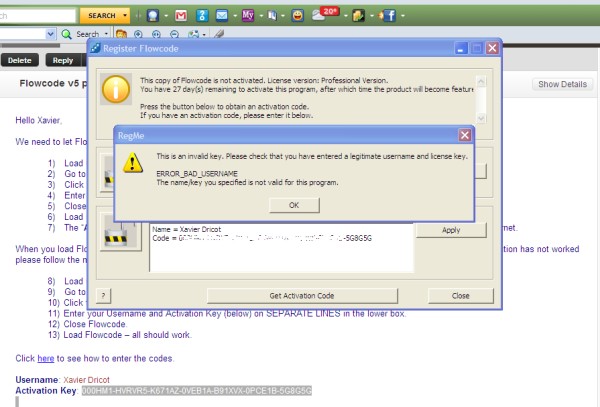Click the weather icon showing 20°
This screenshot has width=600, height=407.
point(325,15)
